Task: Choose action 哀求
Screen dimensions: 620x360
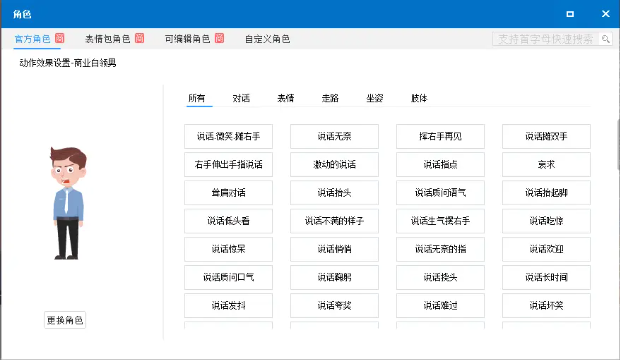Action: (x=546, y=165)
